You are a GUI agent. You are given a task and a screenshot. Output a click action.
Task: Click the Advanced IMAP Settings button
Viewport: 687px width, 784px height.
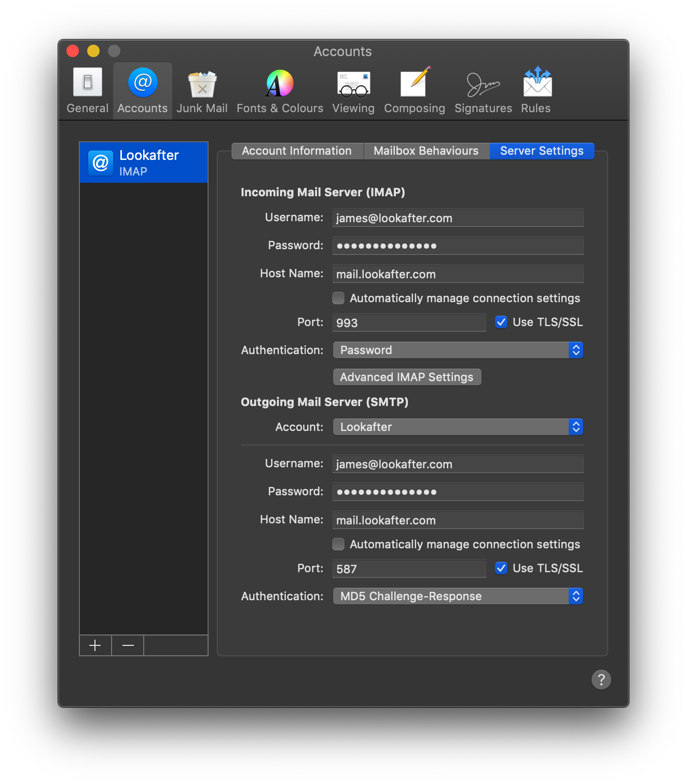click(407, 377)
